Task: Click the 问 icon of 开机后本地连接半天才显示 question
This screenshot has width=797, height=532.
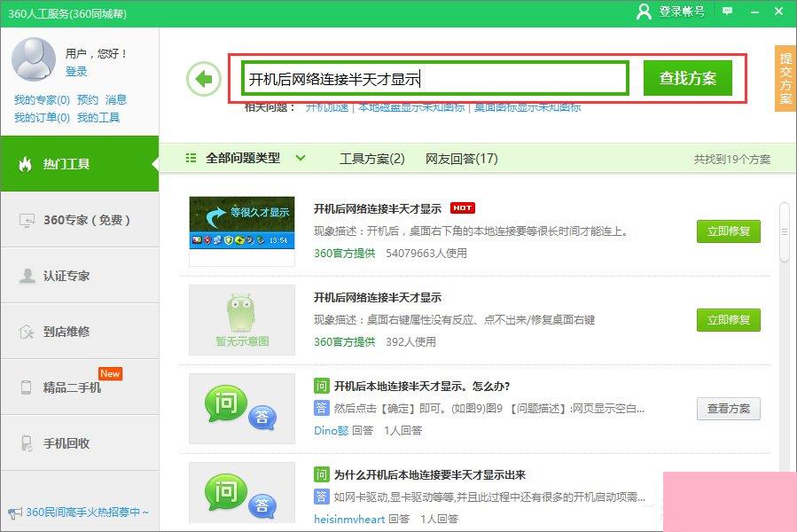Action: [x=321, y=386]
